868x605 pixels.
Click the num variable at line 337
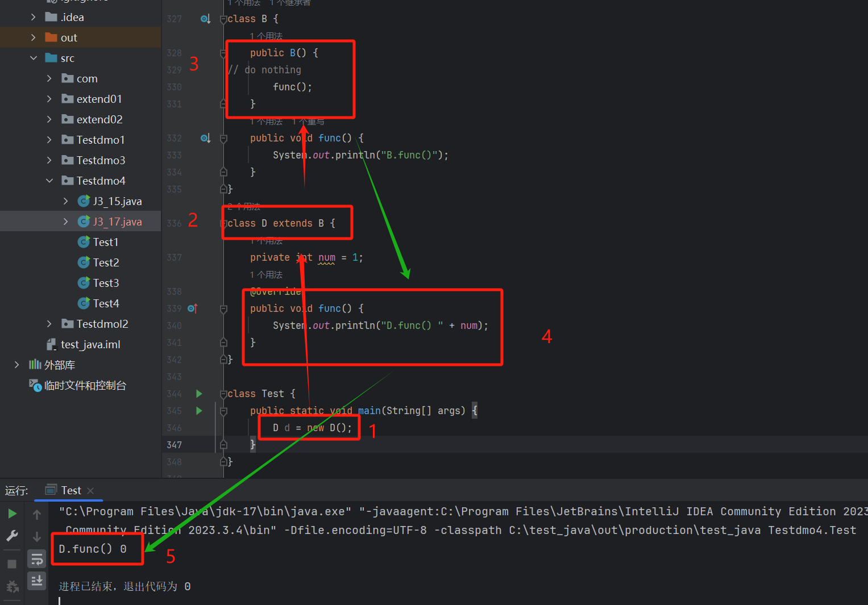coord(327,257)
